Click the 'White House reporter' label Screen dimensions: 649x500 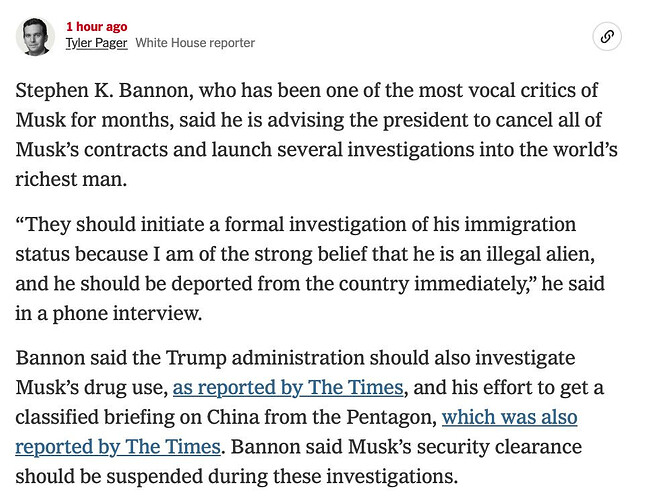195,43
